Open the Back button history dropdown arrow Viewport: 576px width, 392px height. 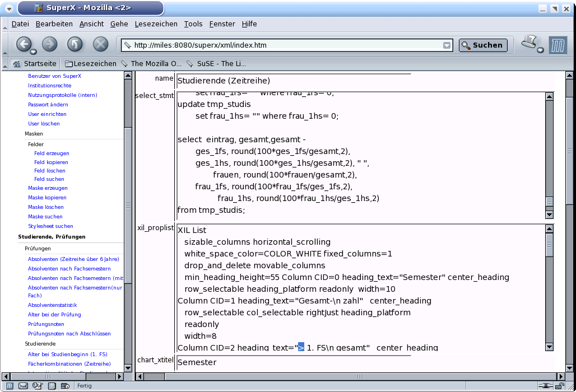coord(34,52)
